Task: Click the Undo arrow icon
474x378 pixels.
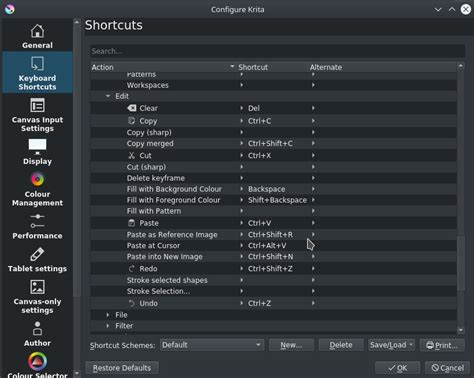Action: [x=132, y=303]
